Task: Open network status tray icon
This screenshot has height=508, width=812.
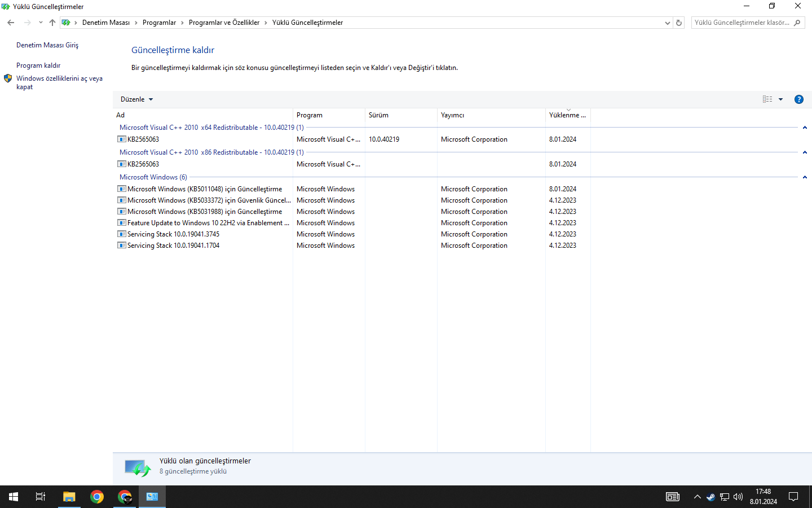Action: 725,497
